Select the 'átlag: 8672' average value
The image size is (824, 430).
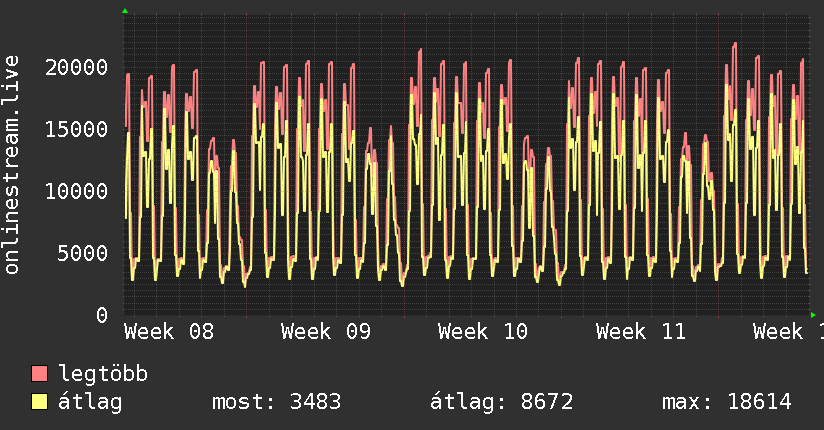pos(501,402)
